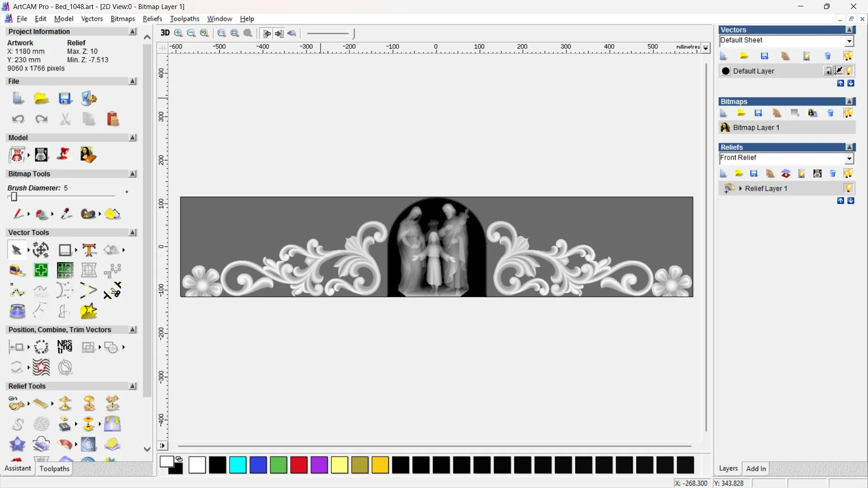Open the Front Relief dropdown
Viewport: 868px width, 488px height.
(x=849, y=159)
